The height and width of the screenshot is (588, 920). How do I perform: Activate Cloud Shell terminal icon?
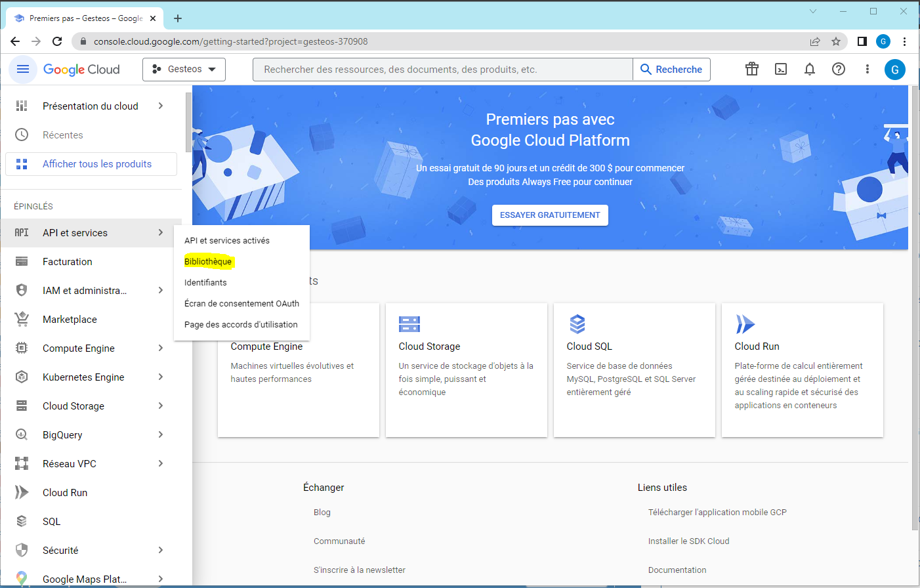click(x=781, y=70)
